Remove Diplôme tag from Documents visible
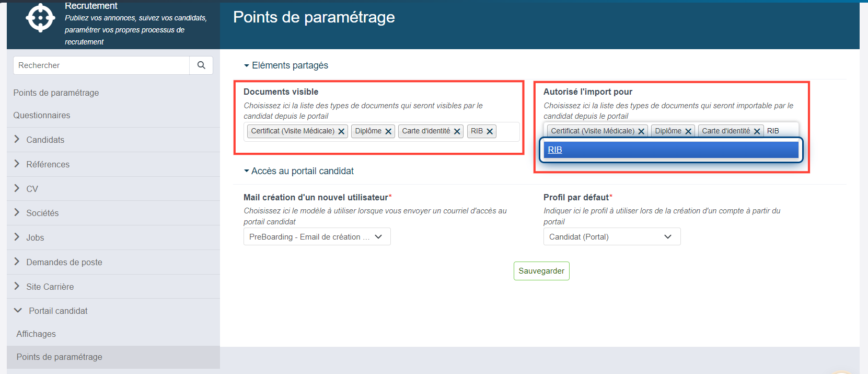Image resolution: width=868 pixels, height=374 pixels. pyautogui.click(x=388, y=131)
